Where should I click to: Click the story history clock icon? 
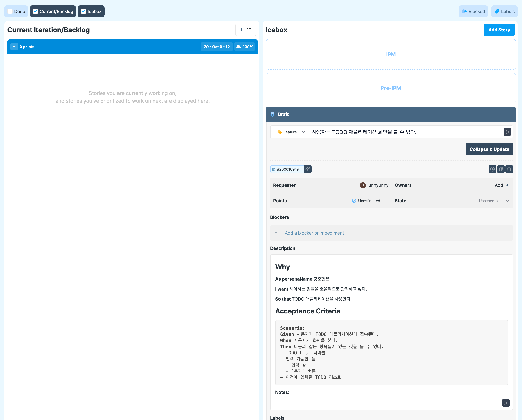pyautogui.click(x=492, y=169)
